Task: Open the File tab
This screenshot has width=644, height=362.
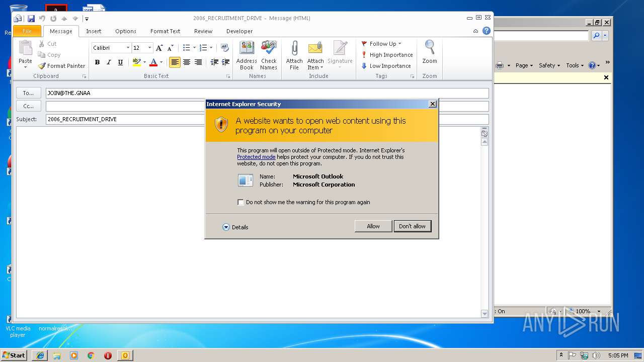Action: tap(27, 31)
